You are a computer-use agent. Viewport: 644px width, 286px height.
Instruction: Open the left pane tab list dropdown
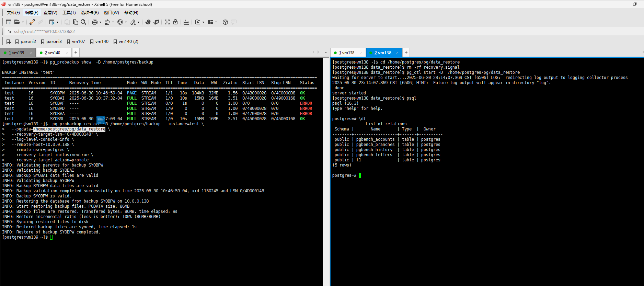[326, 53]
